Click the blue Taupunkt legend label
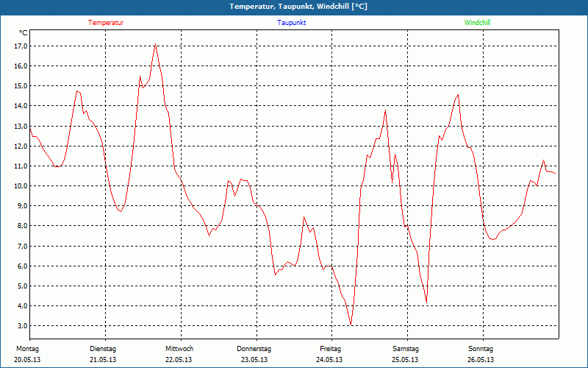Screen dimensions: 588x368 point(292,23)
